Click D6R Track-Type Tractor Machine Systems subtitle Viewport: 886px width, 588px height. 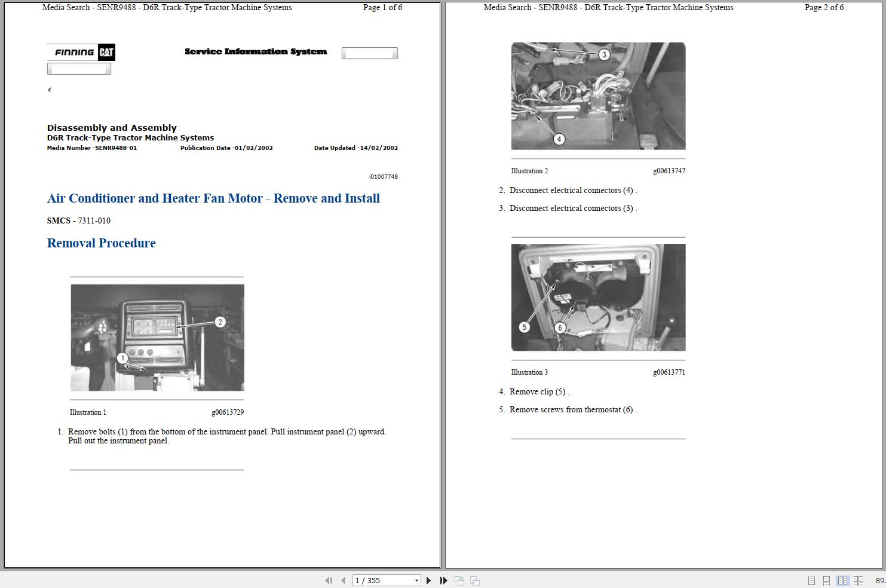130,137
